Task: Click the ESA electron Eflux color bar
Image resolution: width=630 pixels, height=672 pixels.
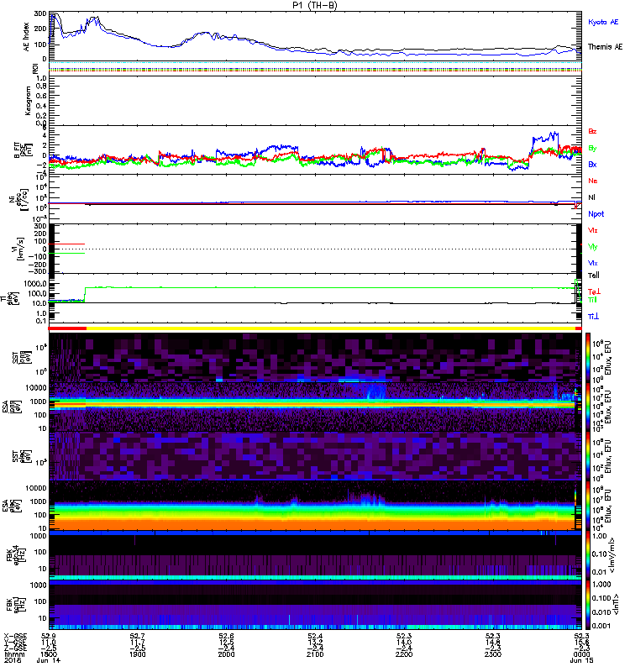Action: pos(588,505)
